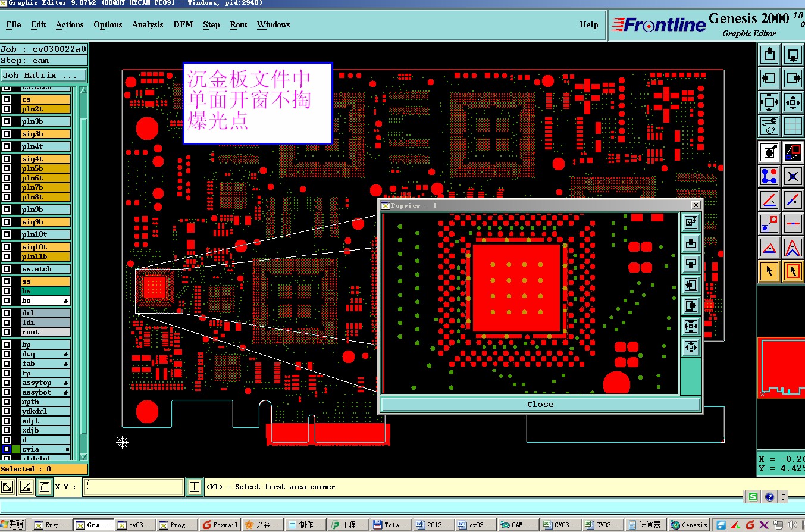This screenshot has height=532, width=805.
Task: Toggle the cs layer checkbox
Action: (7, 99)
